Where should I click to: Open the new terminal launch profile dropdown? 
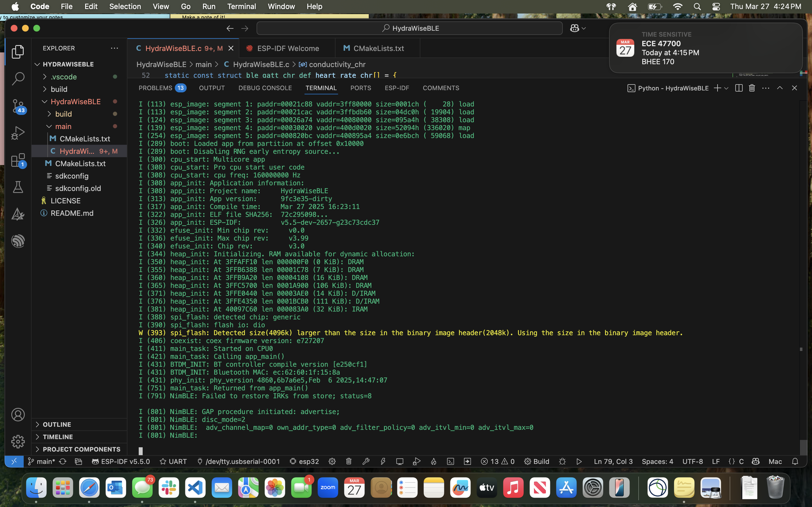(726, 88)
